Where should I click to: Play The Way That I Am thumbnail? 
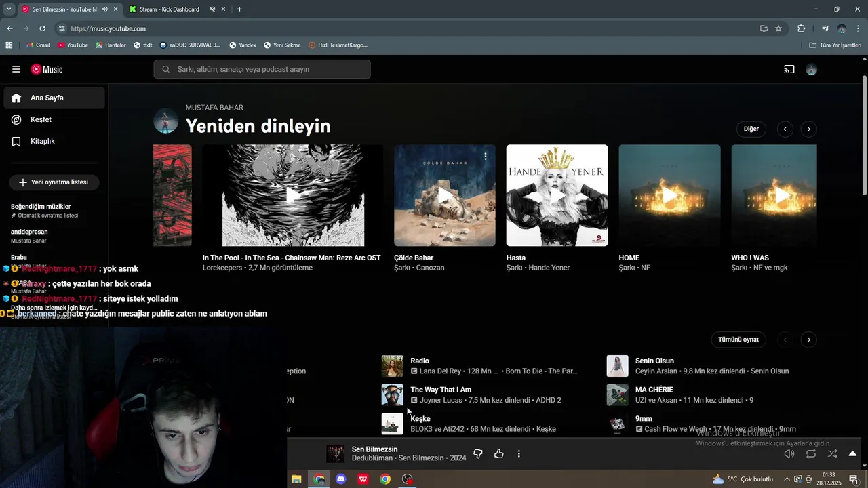[x=392, y=395]
